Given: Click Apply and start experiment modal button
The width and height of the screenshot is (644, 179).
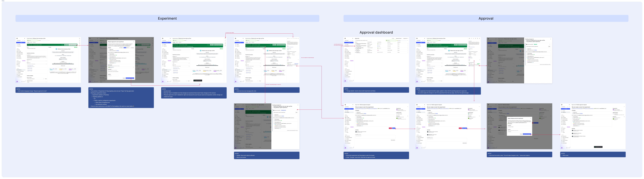Looking at the screenshot, I should pos(527,134).
